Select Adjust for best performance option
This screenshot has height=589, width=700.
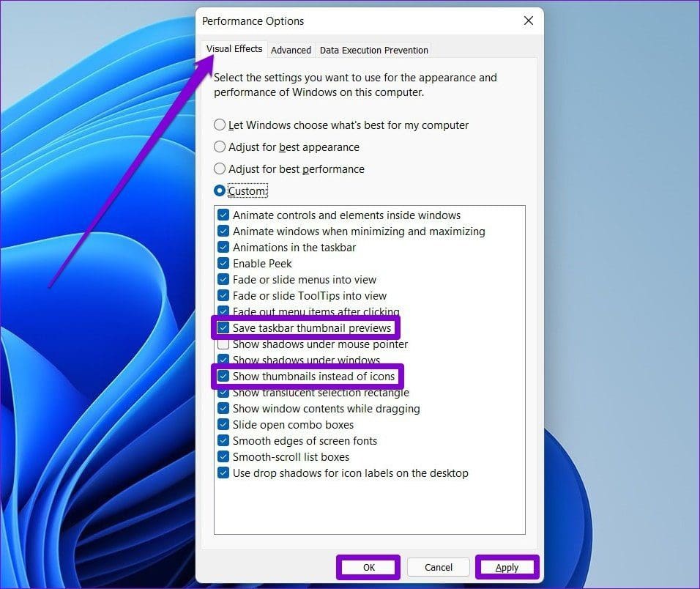pyautogui.click(x=219, y=168)
